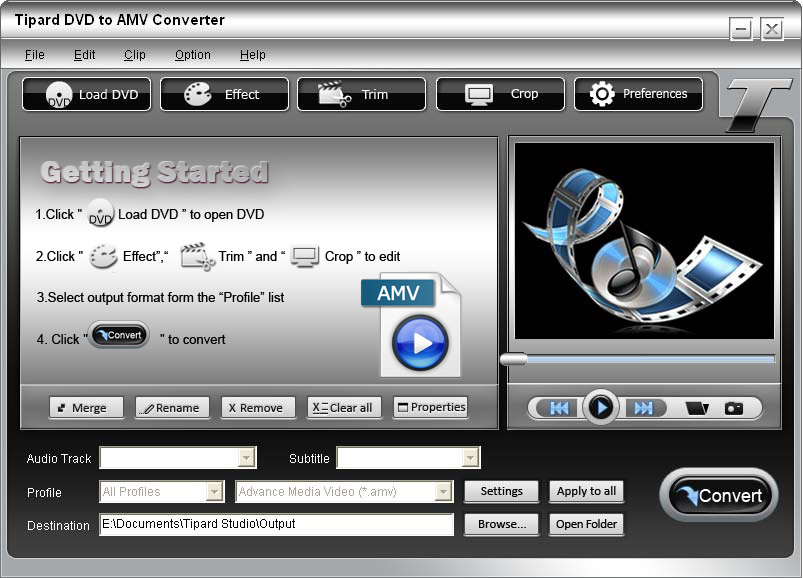Open the Clip menu

click(134, 55)
